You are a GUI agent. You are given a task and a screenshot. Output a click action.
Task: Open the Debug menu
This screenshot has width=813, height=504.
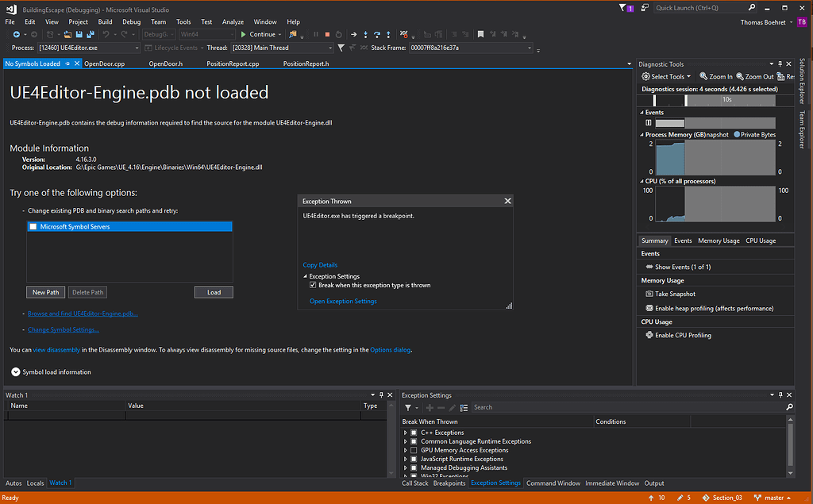pyautogui.click(x=132, y=21)
